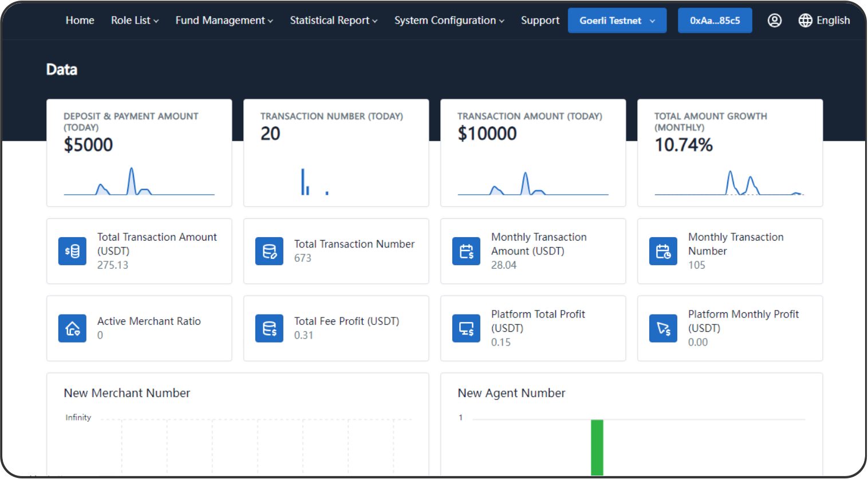868x479 pixels.
Task: Click the globe language icon
Action: 805,21
